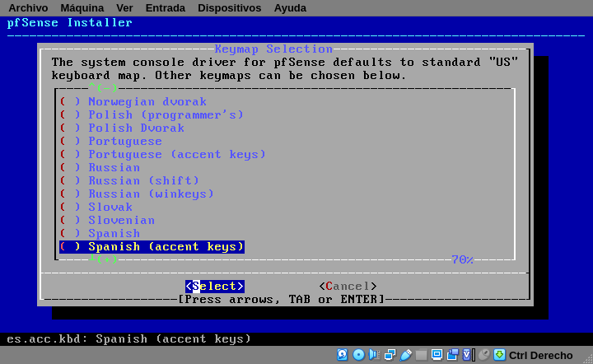Click video capture recording status icon

click(452, 355)
